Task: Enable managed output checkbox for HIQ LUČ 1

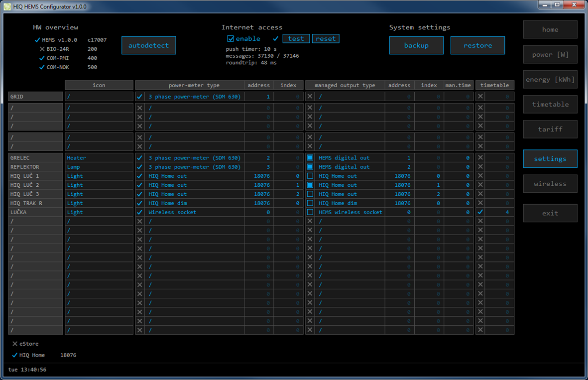Action: click(310, 176)
